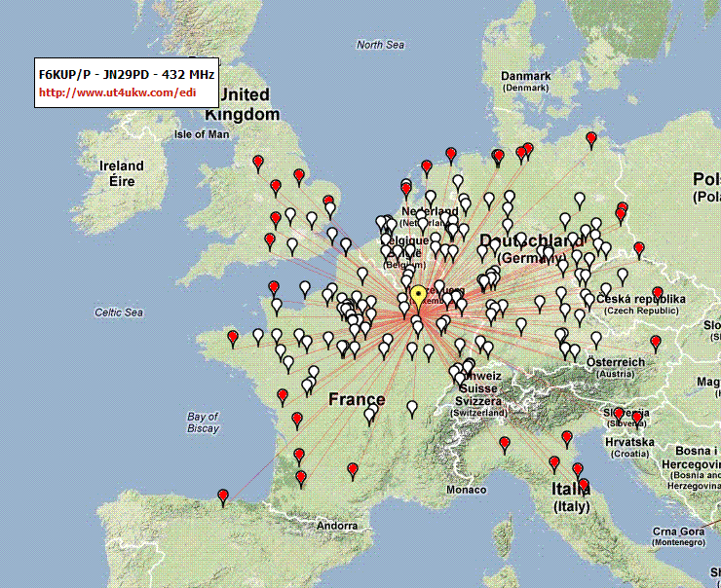Screen dimensions: 721x588
Task: Select the Andorra map label
Action: (x=337, y=525)
